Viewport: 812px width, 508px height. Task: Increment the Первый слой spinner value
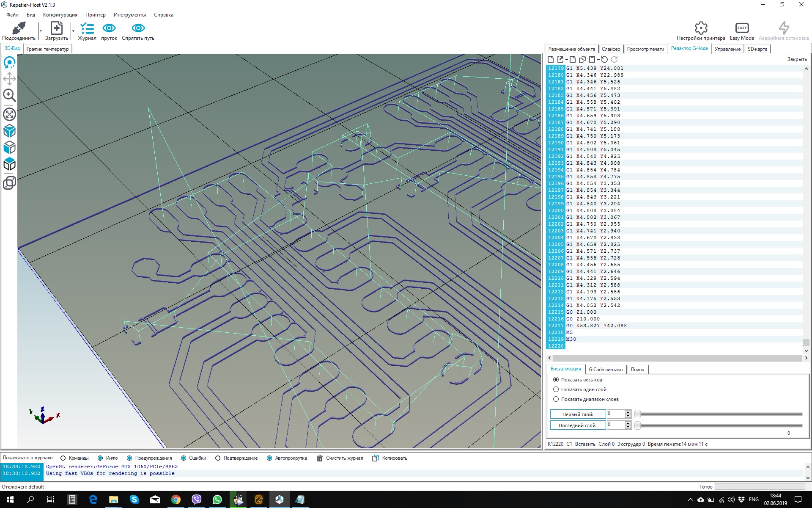point(628,412)
